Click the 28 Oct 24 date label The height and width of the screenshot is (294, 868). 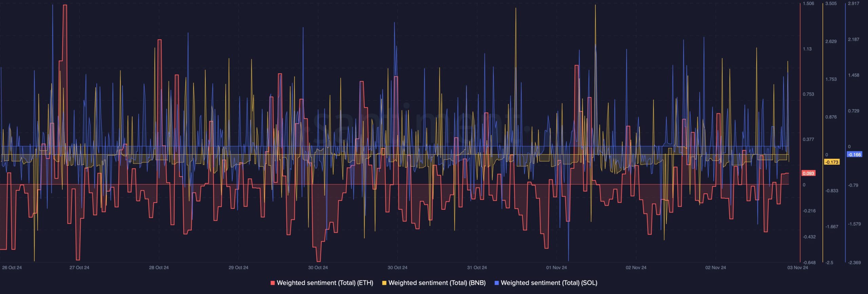[x=159, y=268]
